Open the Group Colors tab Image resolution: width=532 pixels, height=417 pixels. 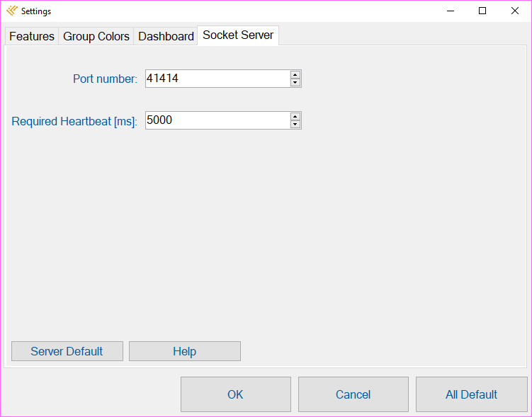coord(96,36)
